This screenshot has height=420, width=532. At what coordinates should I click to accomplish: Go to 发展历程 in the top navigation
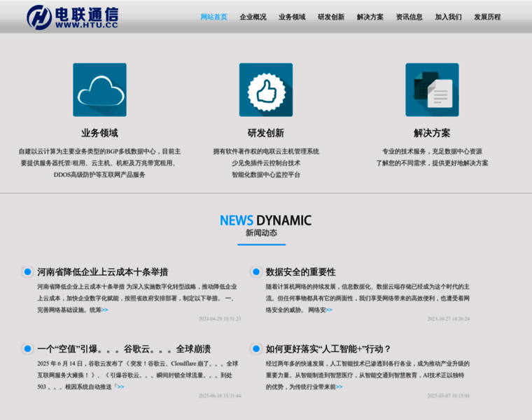487,17
